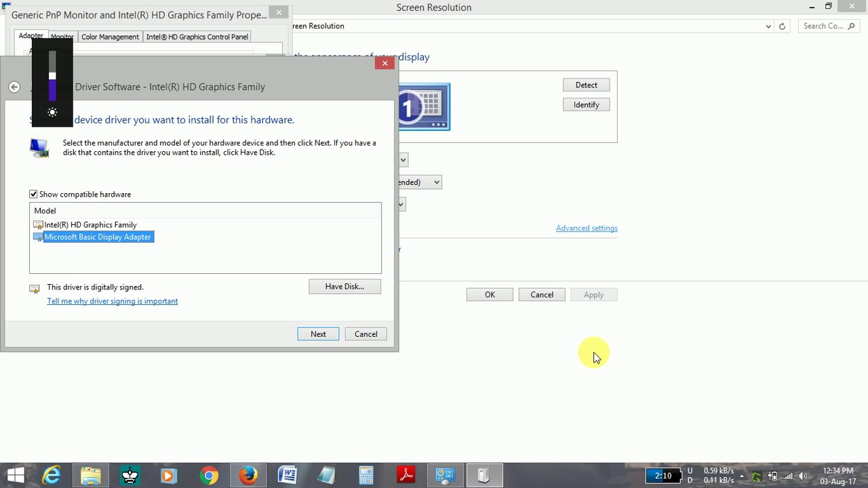This screenshot has width=868, height=488.
Task: Switch to the device properties taskbar window
Action: [484, 476]
